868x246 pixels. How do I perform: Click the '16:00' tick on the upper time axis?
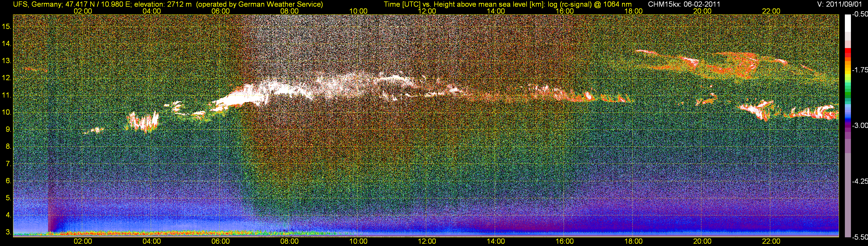pos(564,11)
